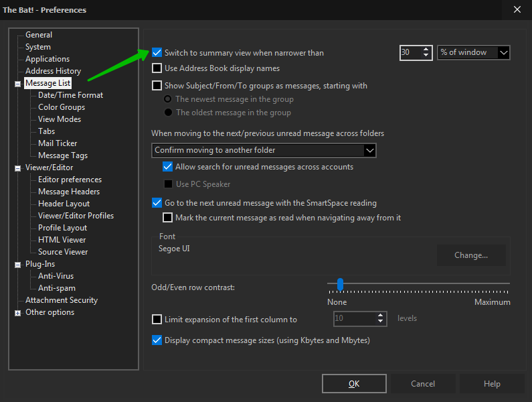The image size is (532, 402).
Task: Select the Plug-Ins tree item
Action: [x=40, y=264]
